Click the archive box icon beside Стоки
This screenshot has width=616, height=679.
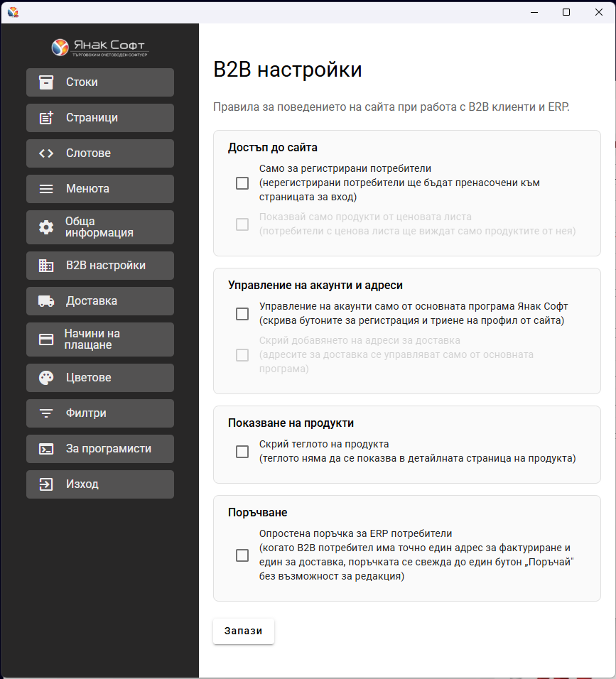(x=46, y=82)
